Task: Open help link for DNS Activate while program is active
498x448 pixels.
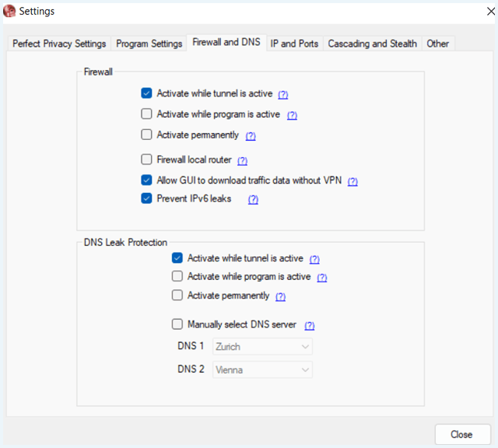Action: (x=322, y=278)
